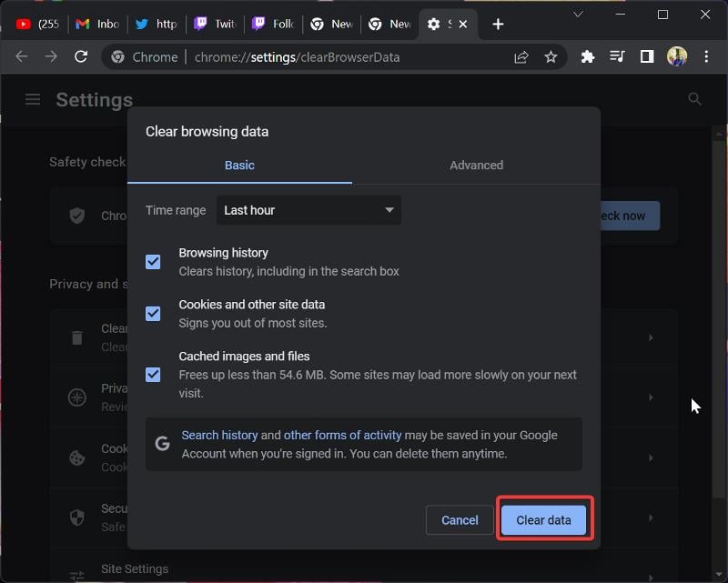Image resolution: width=728 pixels, height=583 pixels.
Task: Open the Gmail Inbox tab
Action: click(x=98, y=25)
